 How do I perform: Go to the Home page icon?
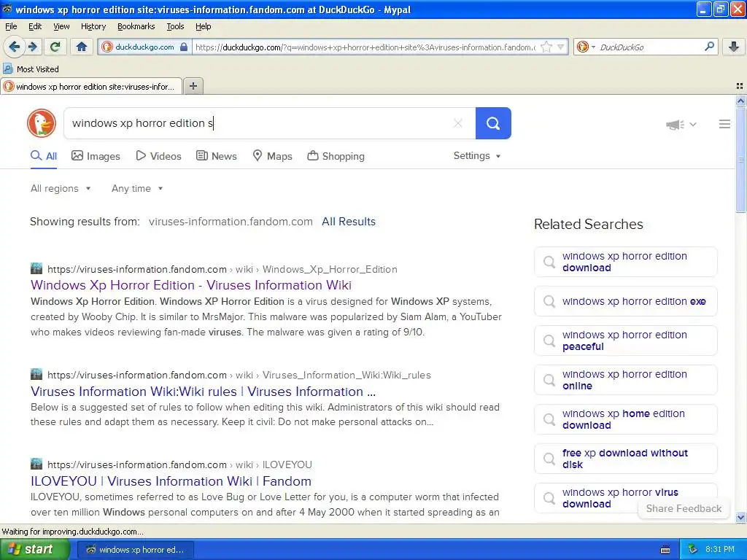click(82, 47)
